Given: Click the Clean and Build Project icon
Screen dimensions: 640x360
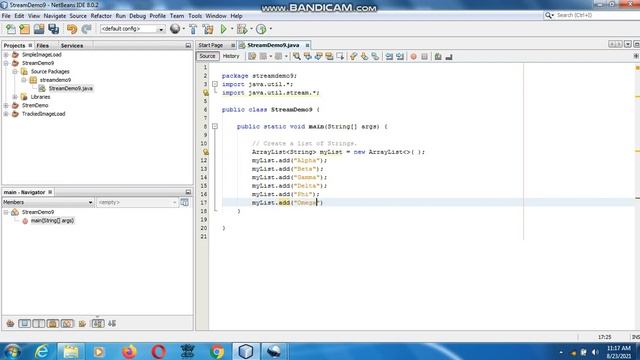Looking at the screenshot, I should point(208,29).
